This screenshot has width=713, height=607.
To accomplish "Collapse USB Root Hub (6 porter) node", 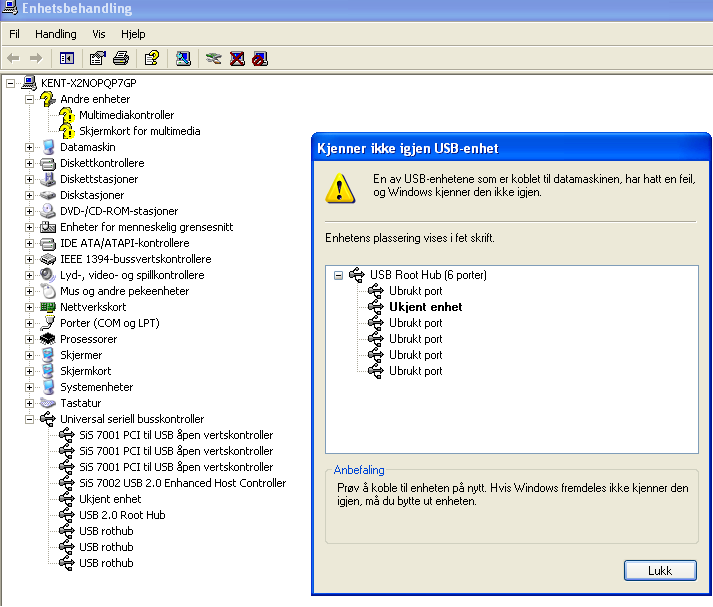I will (338, 275).
